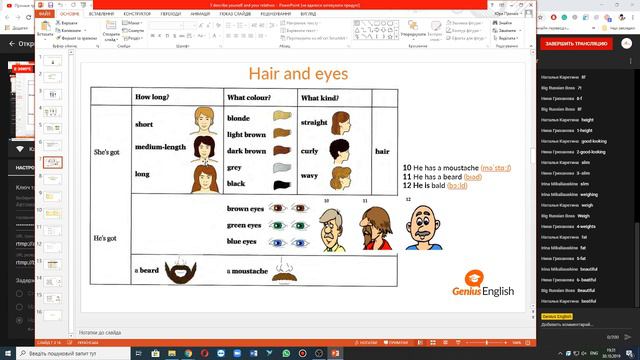Open the chat options three-dot menu
The width and height of the screenshot is (640, 360).
click(x=631, y=61)
